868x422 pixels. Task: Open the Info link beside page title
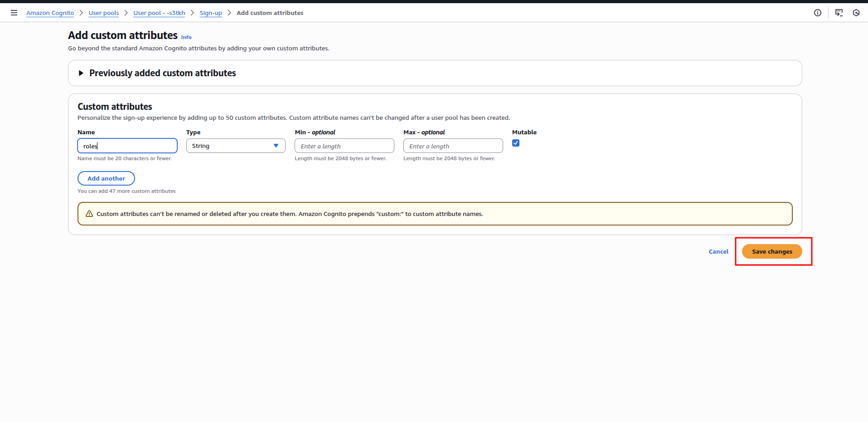click(186, 37)
